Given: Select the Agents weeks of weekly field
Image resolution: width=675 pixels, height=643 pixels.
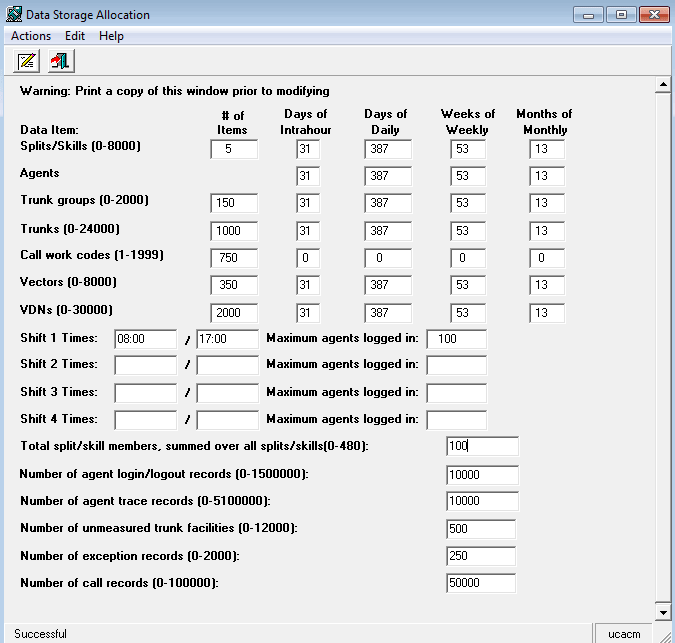Looking at the screenshot, I should (468, 176).
